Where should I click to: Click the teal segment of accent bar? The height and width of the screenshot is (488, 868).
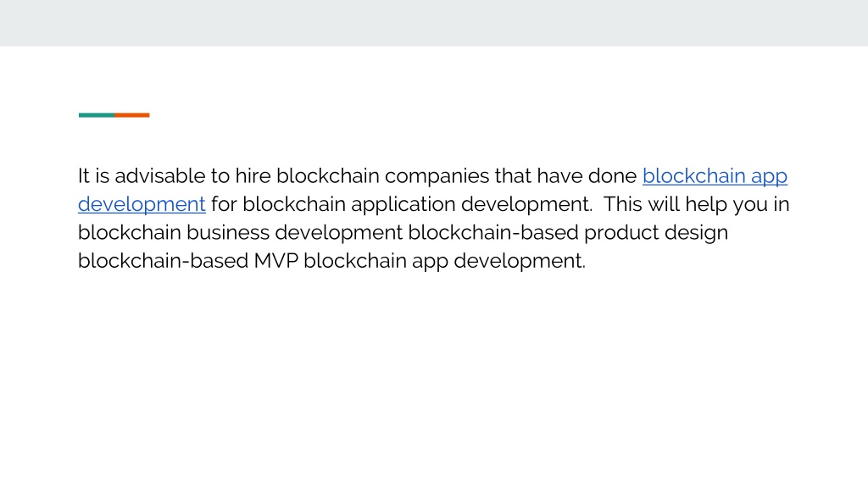(97, 115)
